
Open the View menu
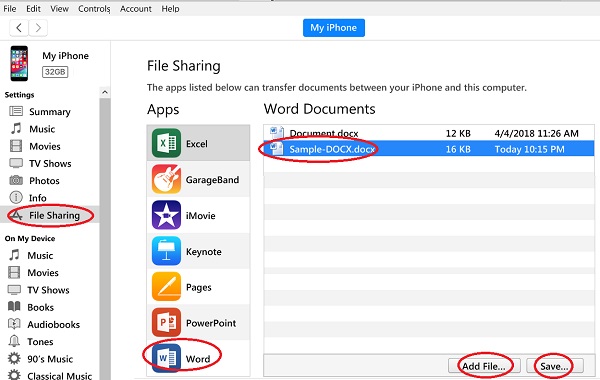[59, 8]
